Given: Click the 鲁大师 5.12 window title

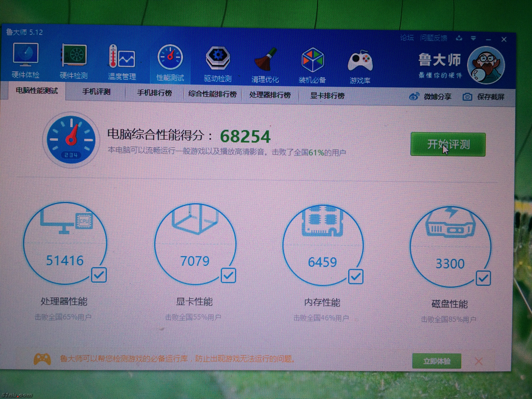Looking at the screenshot, I should click(24, 32).
